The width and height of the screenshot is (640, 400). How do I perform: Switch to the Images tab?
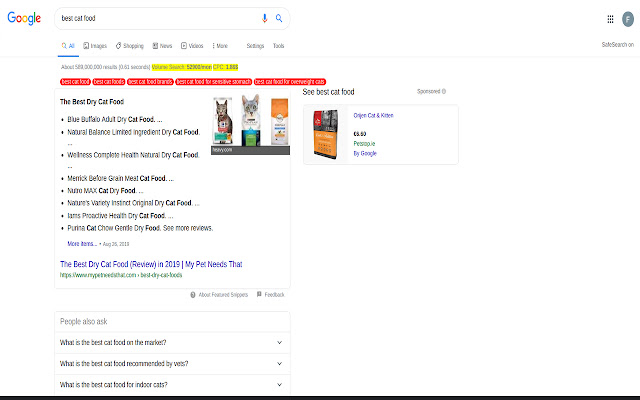95,46
